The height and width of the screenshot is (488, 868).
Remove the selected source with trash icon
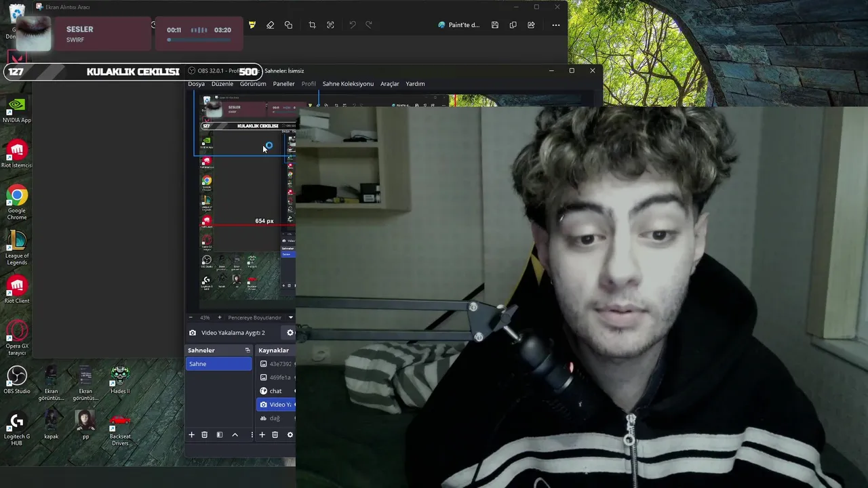click(275, 435)
